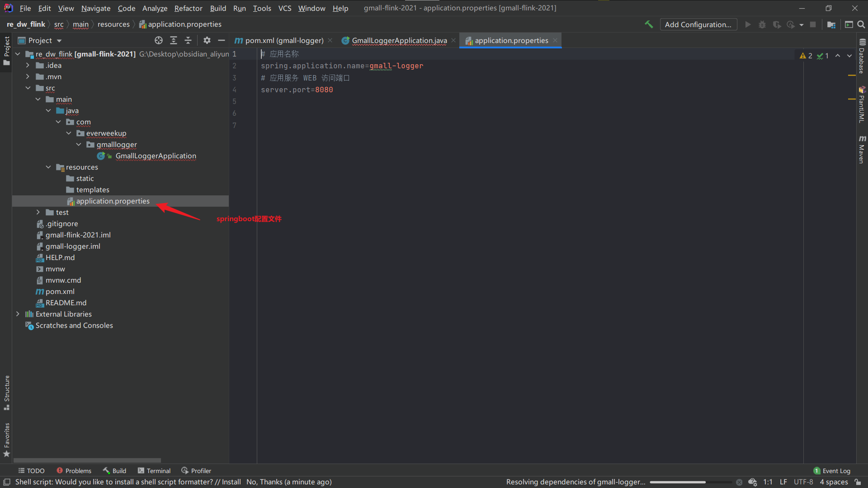Viewport: 868px width, 488px height.
Task: Collapse the src folder
Action: click(28, 88)
